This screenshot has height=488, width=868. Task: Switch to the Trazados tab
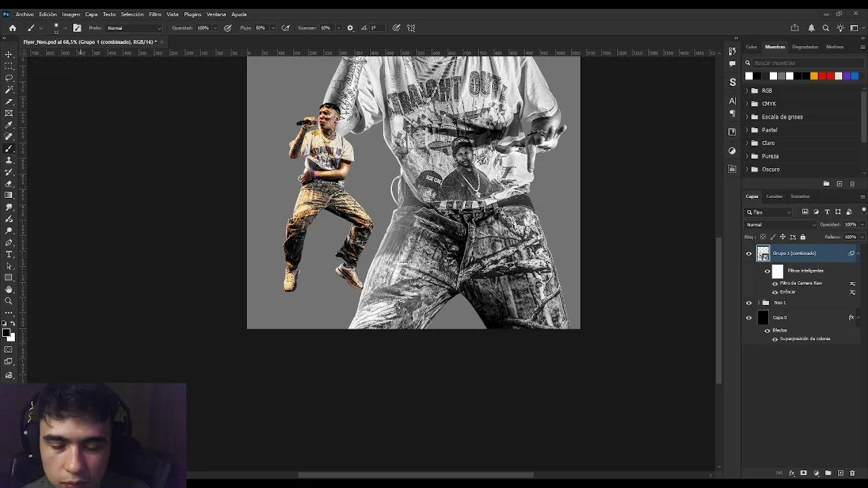(x=800, y=197)
